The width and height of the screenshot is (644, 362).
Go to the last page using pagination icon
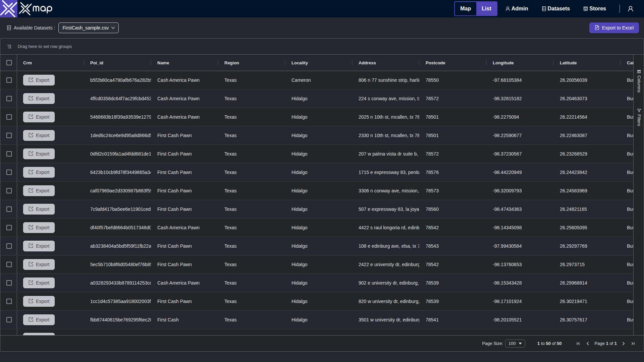click(x=633, y=343)
